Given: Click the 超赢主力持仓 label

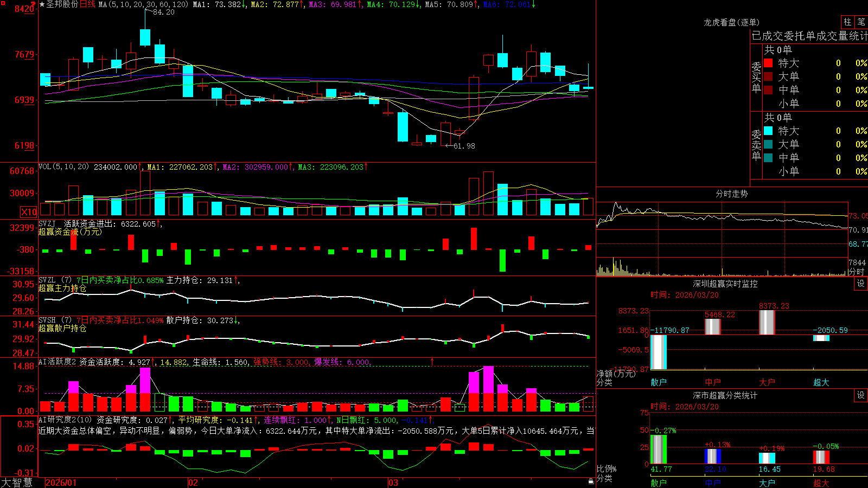Looking at the screenshot, I should tap(62, 288).
